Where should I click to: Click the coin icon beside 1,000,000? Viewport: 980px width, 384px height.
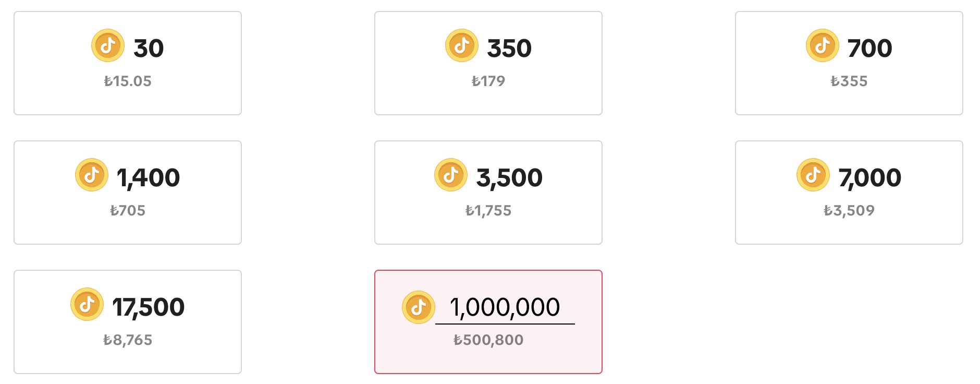coord(419,307)
